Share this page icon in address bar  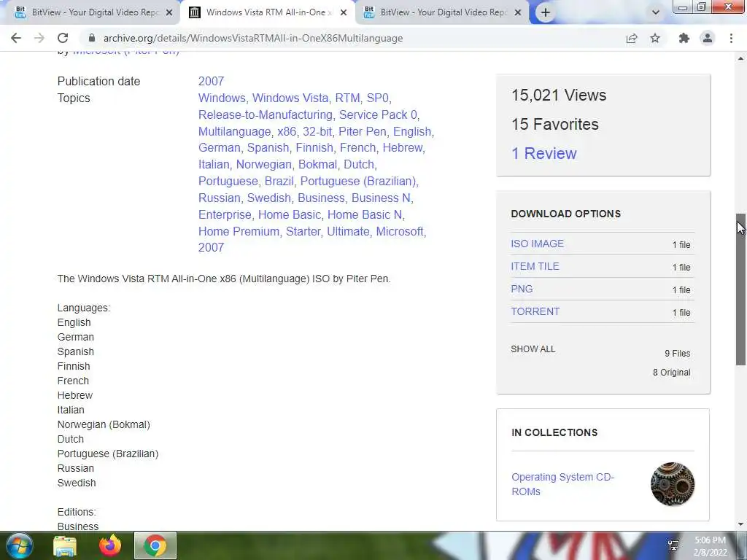pyautogui.click(x=632, y=38)
